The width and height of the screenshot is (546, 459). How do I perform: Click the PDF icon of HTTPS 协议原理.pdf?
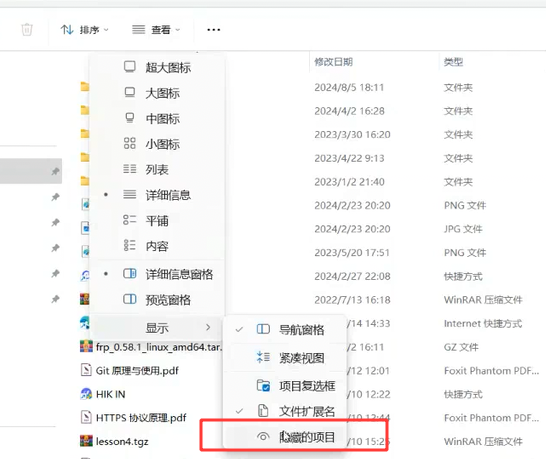[86, 417]
